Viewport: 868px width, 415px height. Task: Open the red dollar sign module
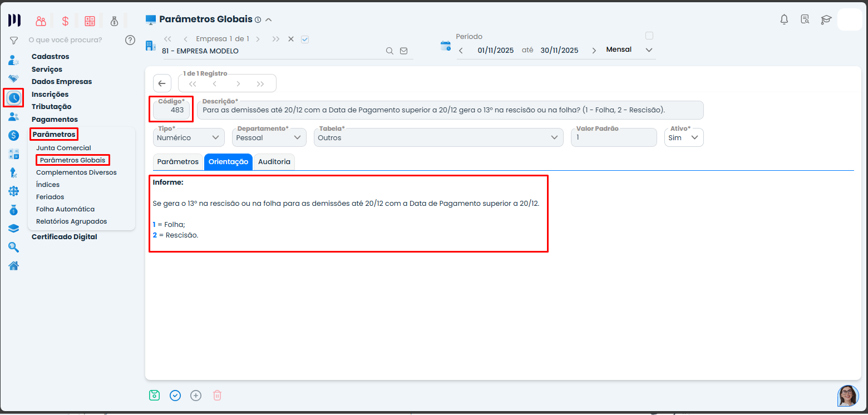pos(65,21)
